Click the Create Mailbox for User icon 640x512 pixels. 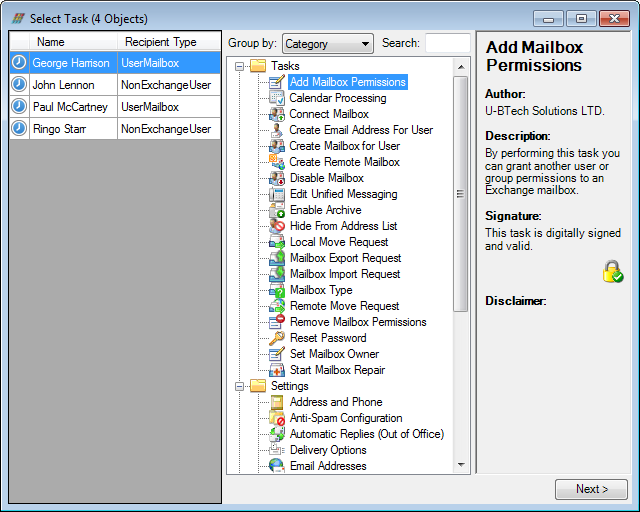click(277, 146)
